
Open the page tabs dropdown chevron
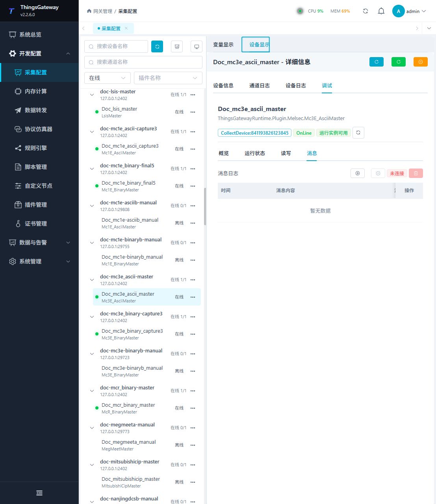pos(429,28)
